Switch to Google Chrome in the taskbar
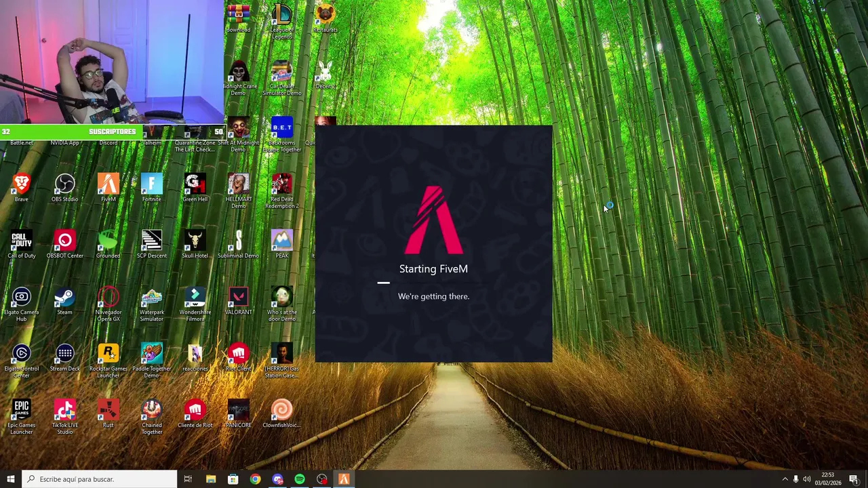The width and height of the screenshot is (868, 488). point(255,479)
